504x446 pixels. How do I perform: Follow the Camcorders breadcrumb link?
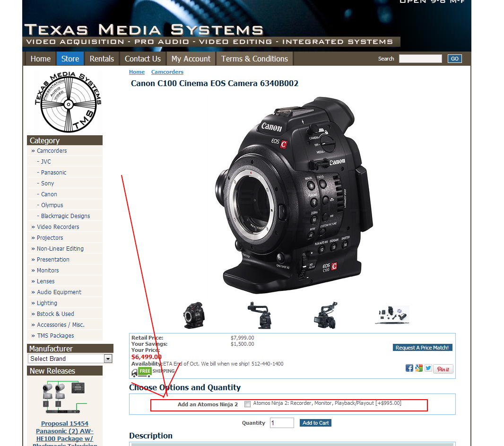[x=167, y=72]
